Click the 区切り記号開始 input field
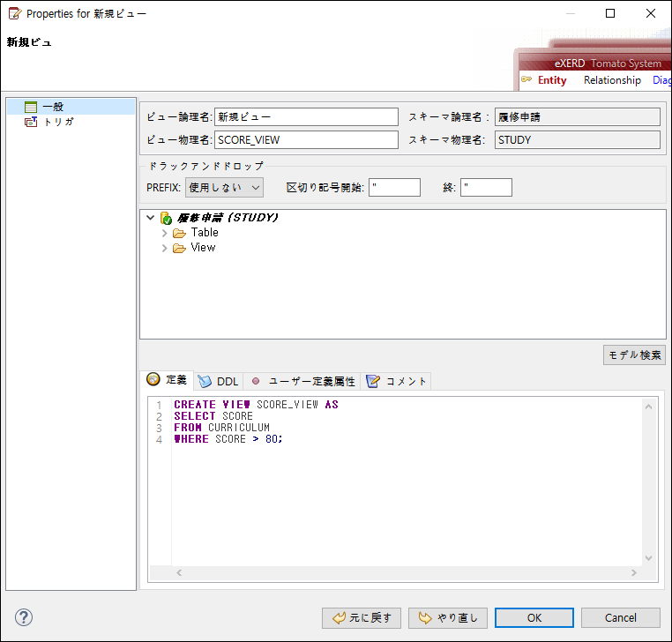The height and width of the screenshot is (642, 672). 395,188
